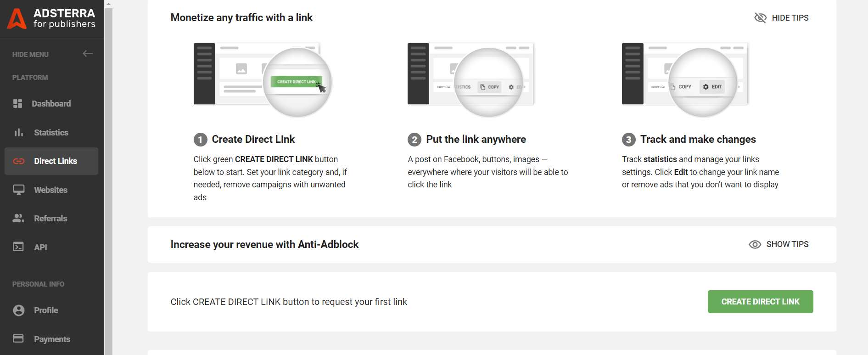Click the Direct Links chain icon
Screen dimensions: 868x355
tap(18, 161)
